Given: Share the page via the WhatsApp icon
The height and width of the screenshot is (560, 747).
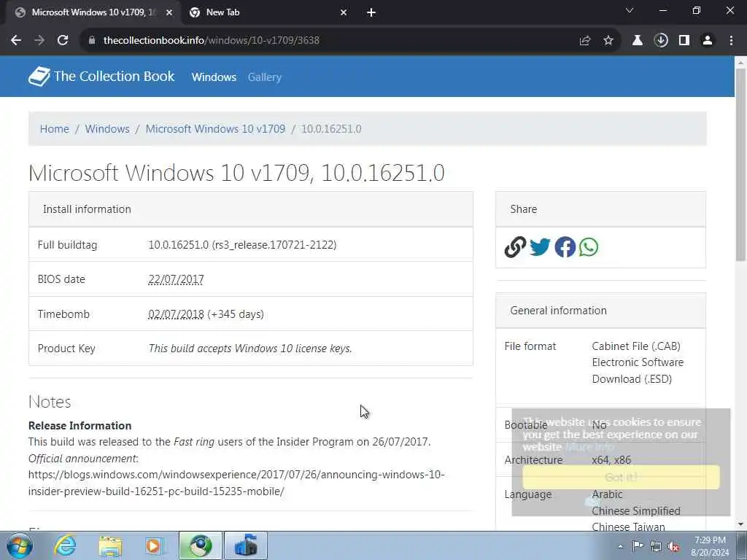Looking at the screenshot, I should 589,247.
